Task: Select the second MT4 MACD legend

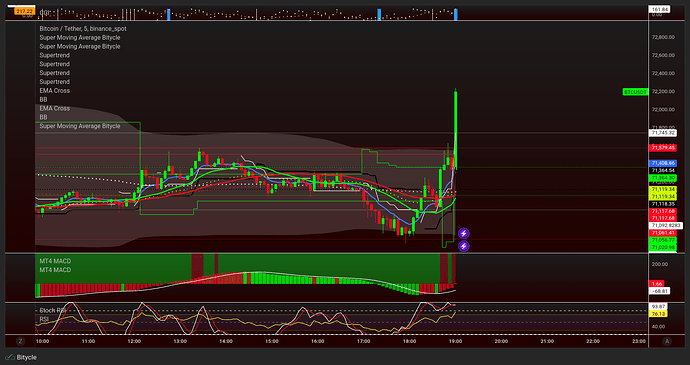Action: (x=55, y=270)
